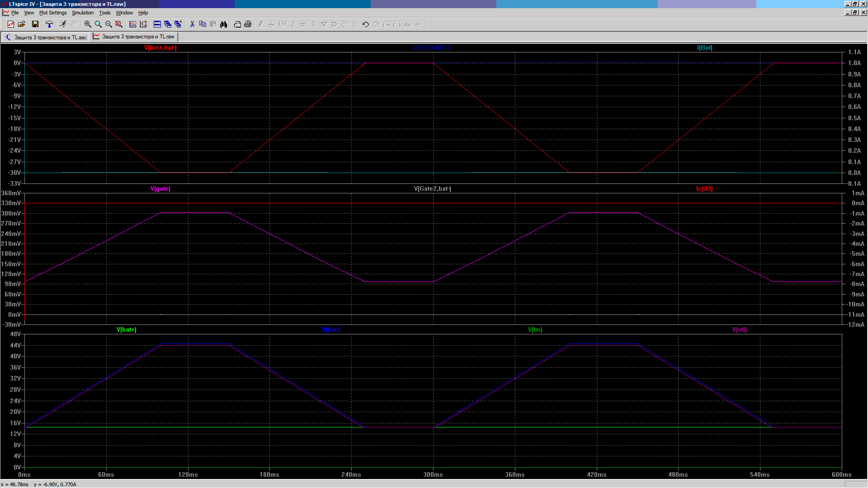Screen dimensions: 868x488
Task: Click the V(bat+,bat-) trace label
Action: [160, 47]
